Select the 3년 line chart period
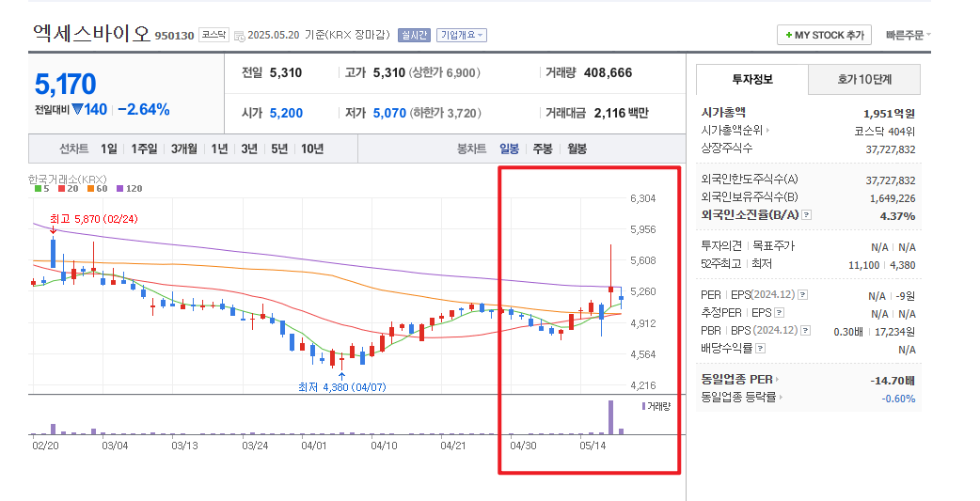This screenshot has height=501, width=980. click(x=249, y=149)
